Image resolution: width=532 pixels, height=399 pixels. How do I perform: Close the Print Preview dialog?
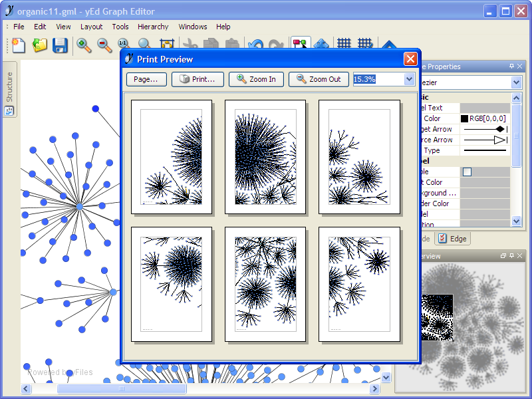click(x=410, y=59)
